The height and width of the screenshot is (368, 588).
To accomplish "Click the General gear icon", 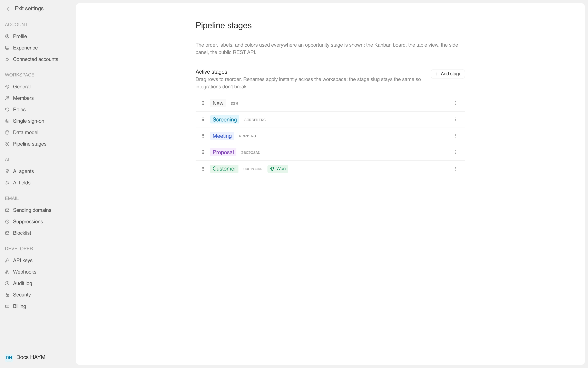I will click(7, 87).
